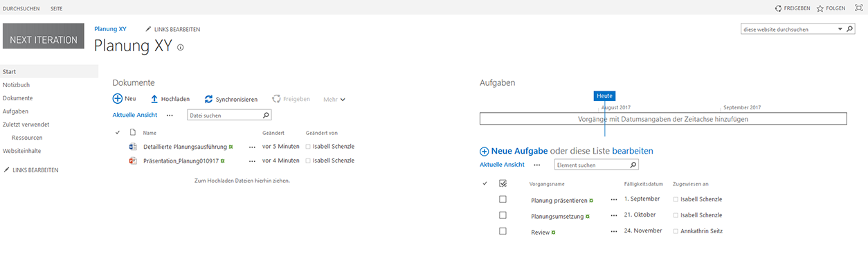Screen dimensions: 868x254
Task: Open ellipsis menu for Präsentation_Planung010917
Action: point(252,161)
